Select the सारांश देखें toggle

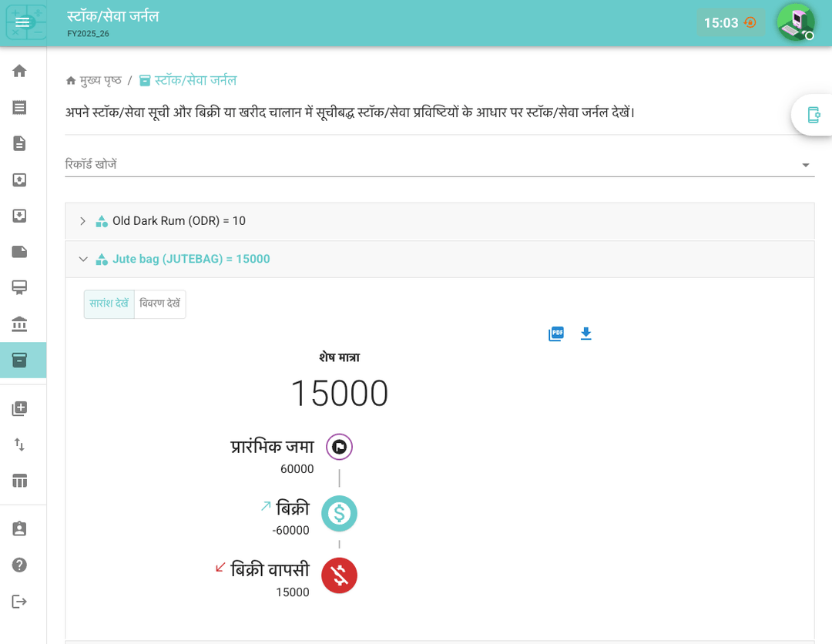click(109, 304)
